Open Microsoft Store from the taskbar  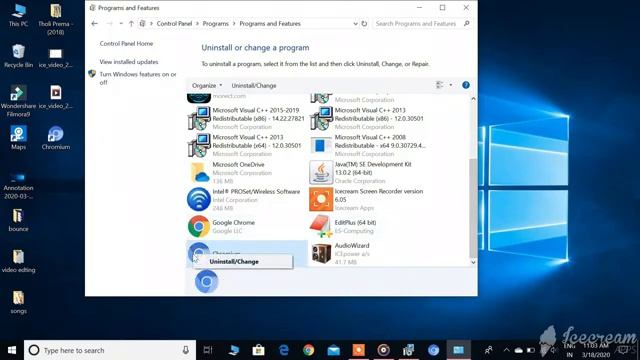pyautogui.click(x=258, y=350)
